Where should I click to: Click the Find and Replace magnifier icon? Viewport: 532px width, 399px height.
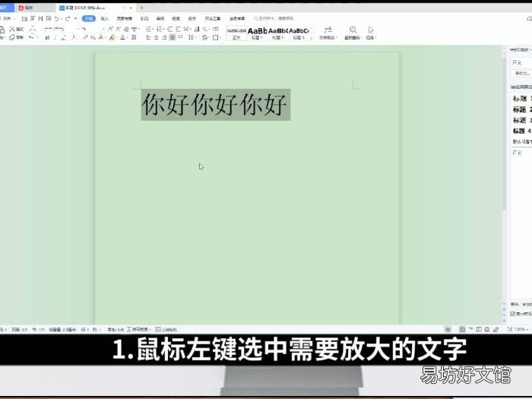353,30
